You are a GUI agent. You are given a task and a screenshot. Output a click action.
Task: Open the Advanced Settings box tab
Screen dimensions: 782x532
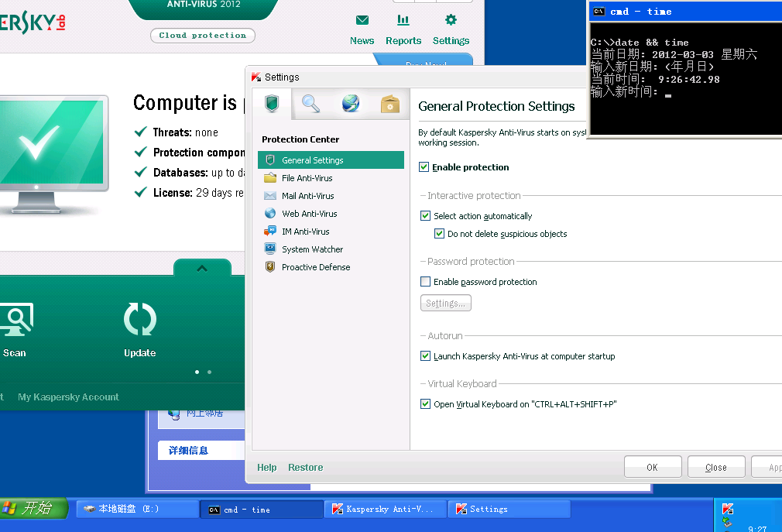pyautogui.click(x=390, y=104)
